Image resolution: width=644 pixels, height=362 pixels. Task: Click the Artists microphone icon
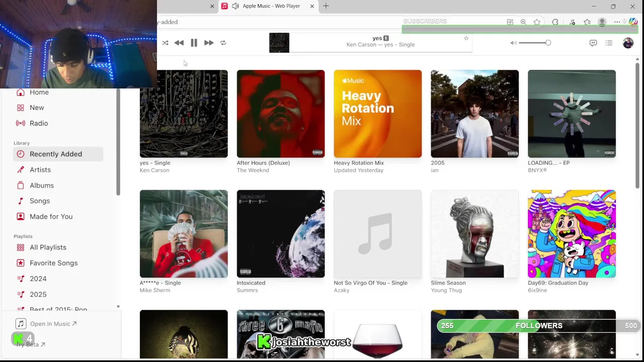tap(20, 169)
